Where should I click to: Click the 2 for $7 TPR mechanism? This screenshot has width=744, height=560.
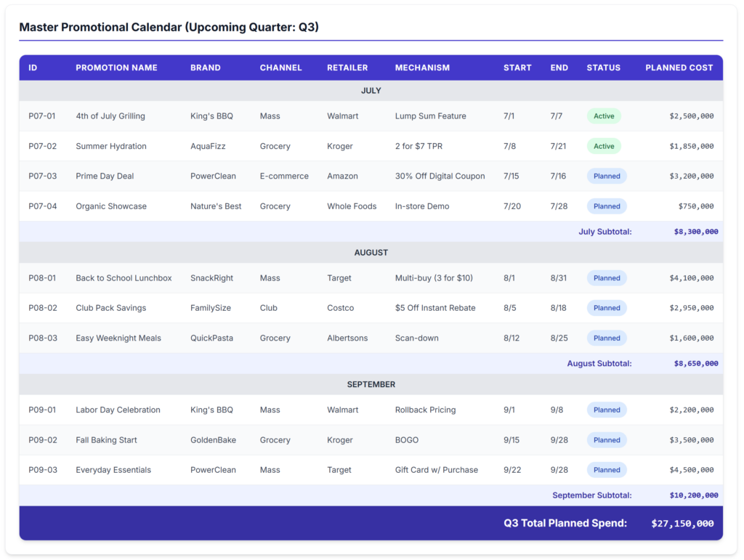(418, 146)
